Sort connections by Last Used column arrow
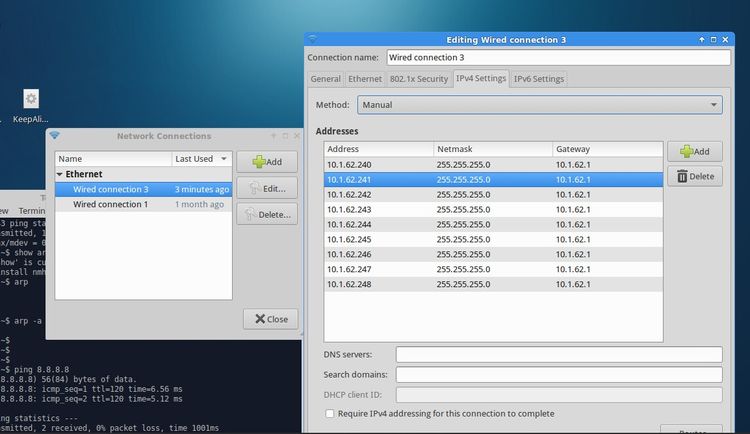This screenshot has height=434, width=750. (223, 158)
